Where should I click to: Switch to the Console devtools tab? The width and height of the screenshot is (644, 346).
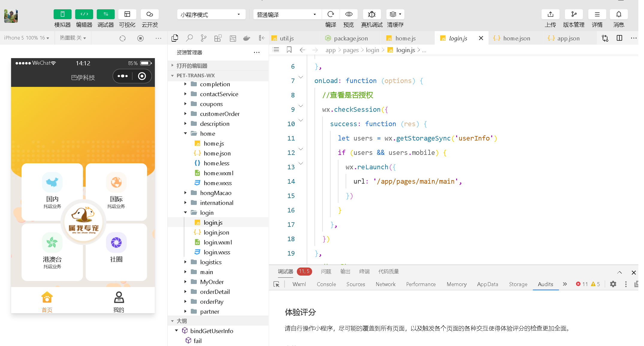(x=326, y=284)
